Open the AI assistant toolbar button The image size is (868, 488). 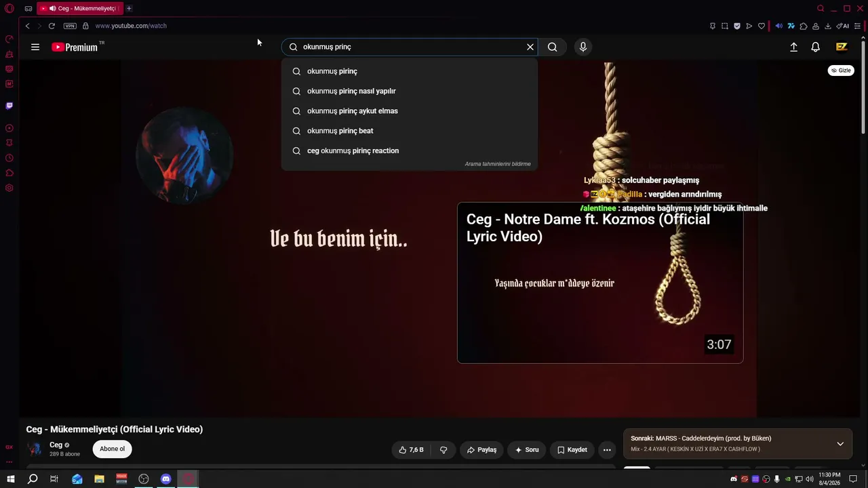point(843,26)
